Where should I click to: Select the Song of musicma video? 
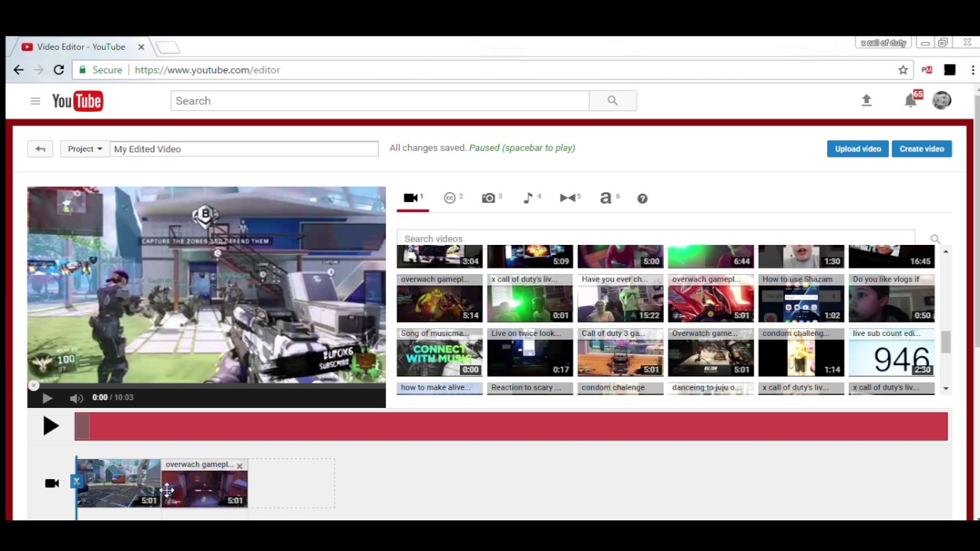point(439,353)
